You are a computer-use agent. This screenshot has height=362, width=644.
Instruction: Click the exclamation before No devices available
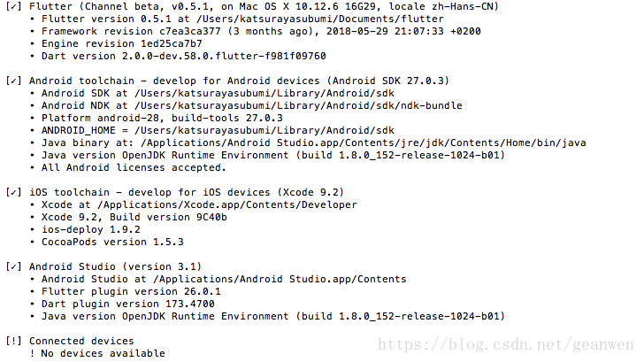[33, 353]
